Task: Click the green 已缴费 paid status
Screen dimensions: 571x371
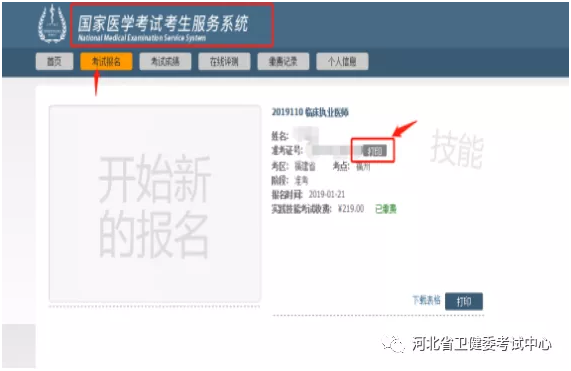Action: pyautogui.click(x=386, y=209)
